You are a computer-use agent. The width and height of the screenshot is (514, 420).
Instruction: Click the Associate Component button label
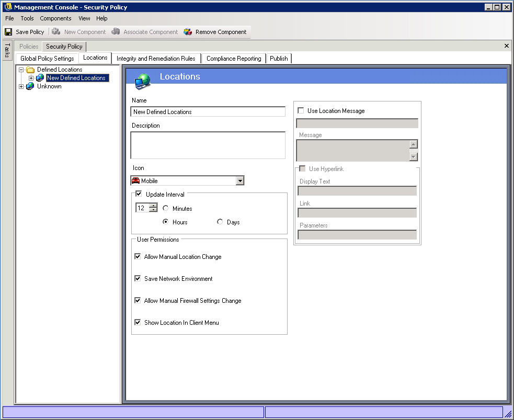(x=151, y=32)
